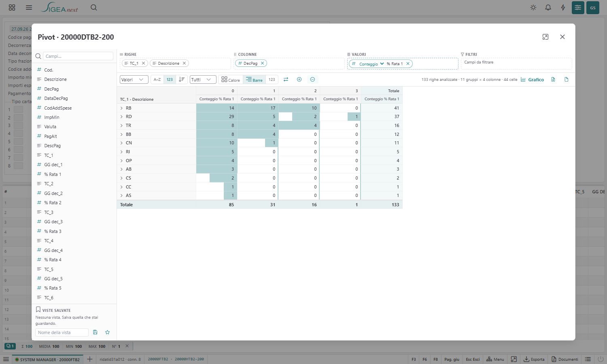This screenshot has height=364, width=607.
Task: Expand all groups with the plus icon
Action: tap(299, 80)
